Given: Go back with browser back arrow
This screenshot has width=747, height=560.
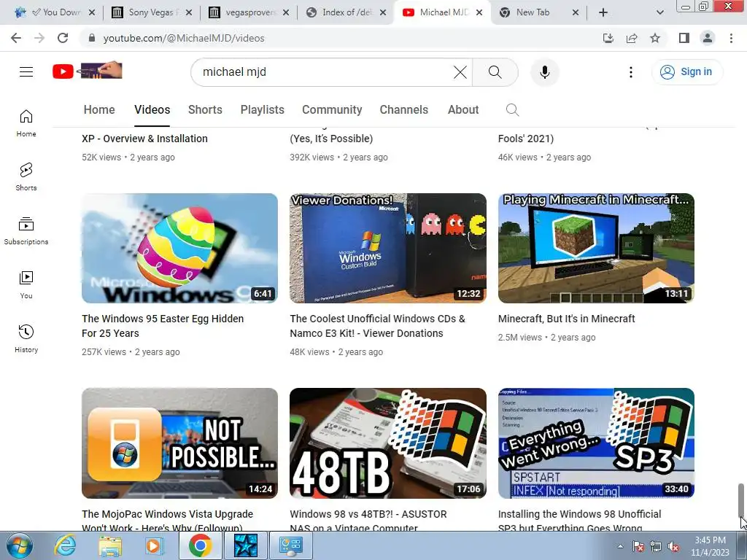Looking at the screenshot, I should point(16,38).
